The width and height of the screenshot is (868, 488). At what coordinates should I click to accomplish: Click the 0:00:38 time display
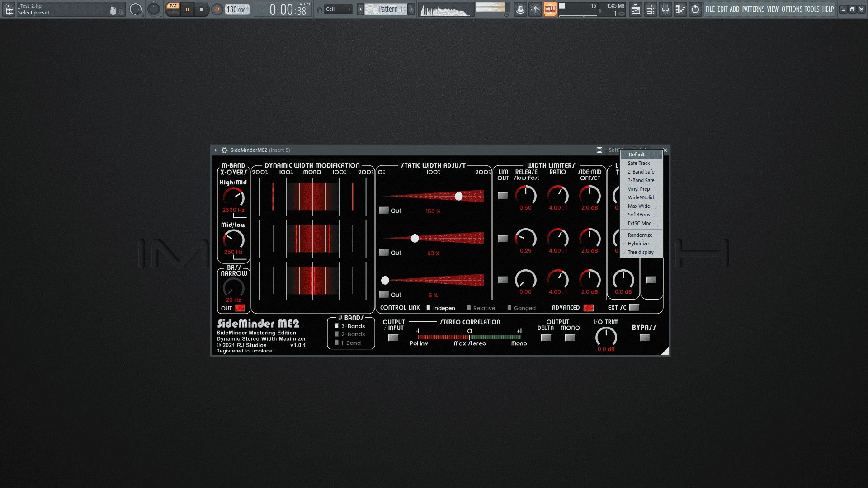pyautogui.click(x=288, y=9)
